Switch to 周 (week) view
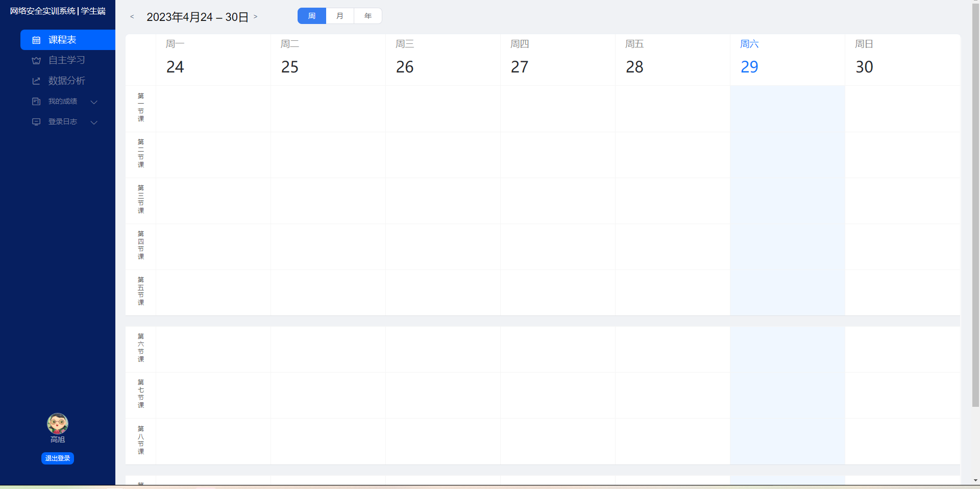The height and width of the screenshot is (489, 980). point(312,16)
